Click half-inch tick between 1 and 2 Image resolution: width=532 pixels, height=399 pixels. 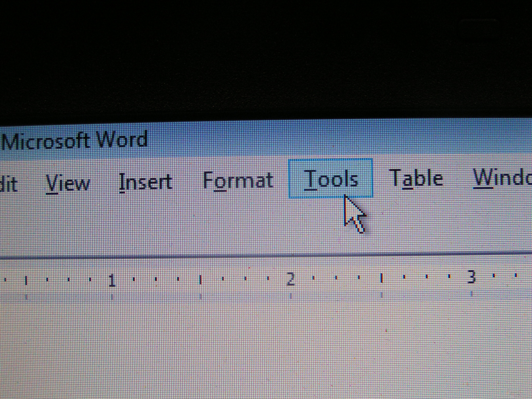[200, 280]
